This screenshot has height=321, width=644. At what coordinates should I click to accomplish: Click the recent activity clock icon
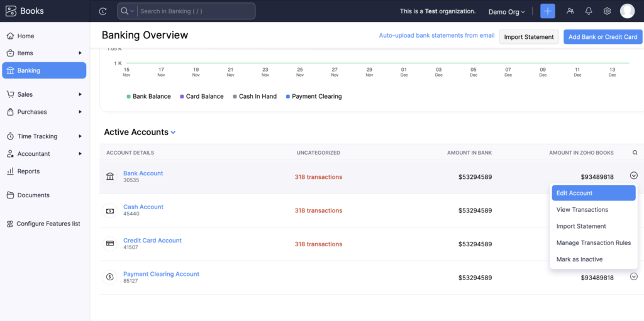[x=103, y=11]
